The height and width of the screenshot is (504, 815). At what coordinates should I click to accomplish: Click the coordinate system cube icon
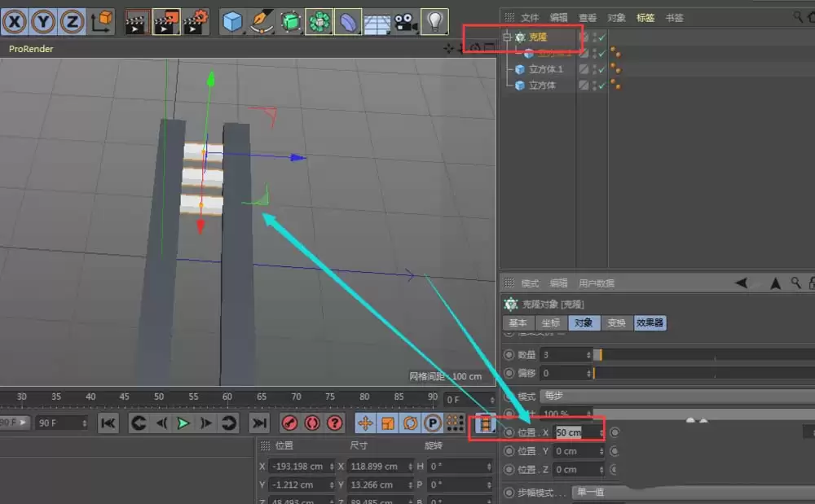(x=102, y=21)
